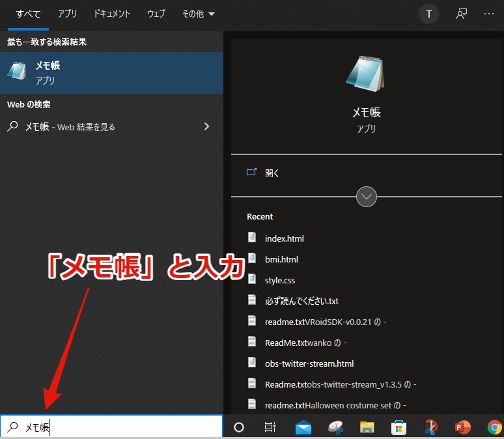The height and width of the screenshot is (439, 504).
Task: Click the Notepad icon in best match
Action: (x=17, y=71)
